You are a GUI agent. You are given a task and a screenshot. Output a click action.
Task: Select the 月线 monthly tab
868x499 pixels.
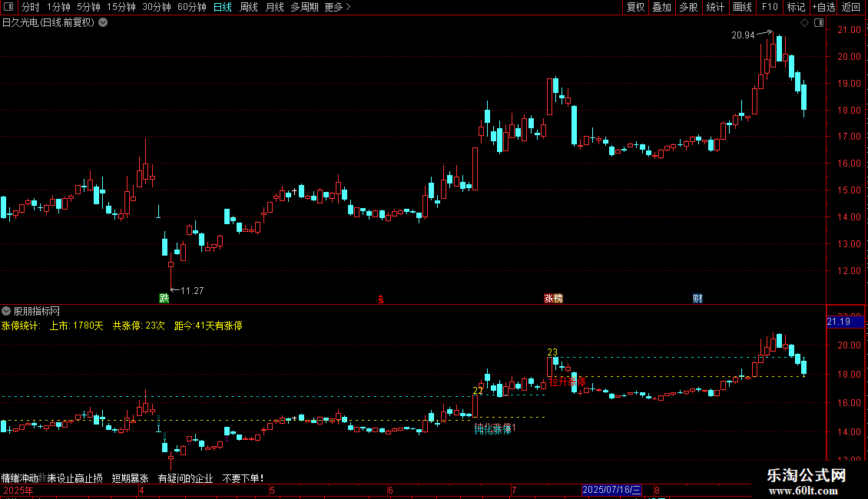(x=274, y=7)
